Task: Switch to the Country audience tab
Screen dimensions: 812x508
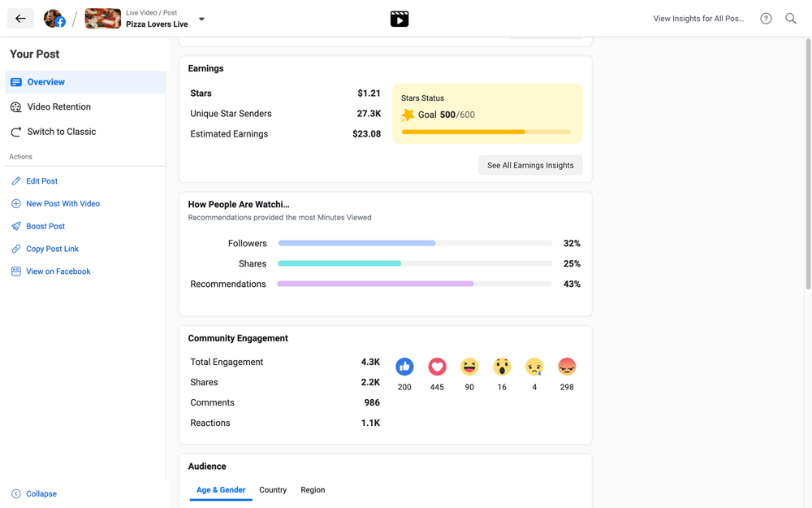Action: click(273, 490)
